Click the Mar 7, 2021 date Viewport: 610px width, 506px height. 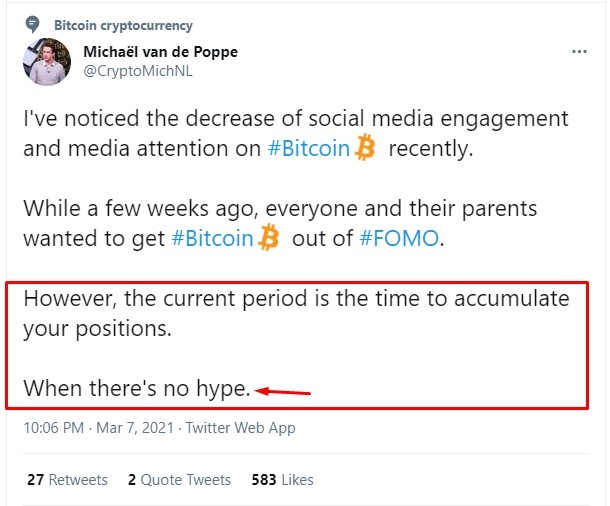click(135, 428)
